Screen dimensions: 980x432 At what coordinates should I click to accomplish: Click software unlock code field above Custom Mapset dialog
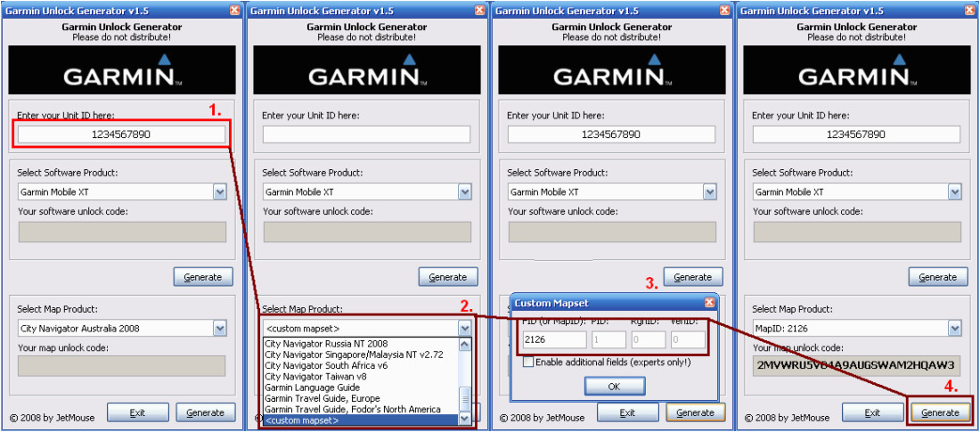click(611, 232)
